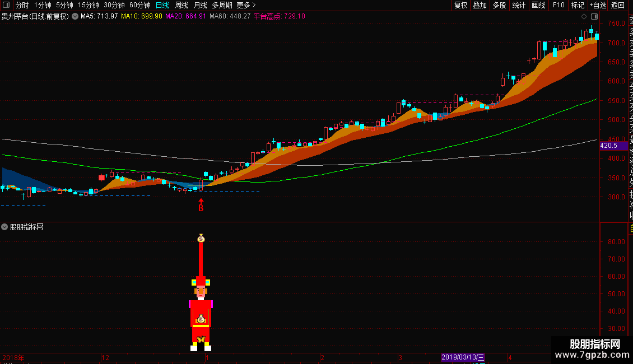Viewport: 633px width, 364px height.
Task: Select the 15分钟 period tab
Action: click(89, 5)
